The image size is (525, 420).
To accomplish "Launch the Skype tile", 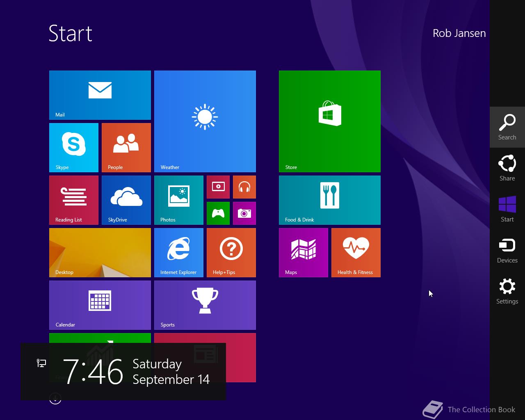I will 74,148.
